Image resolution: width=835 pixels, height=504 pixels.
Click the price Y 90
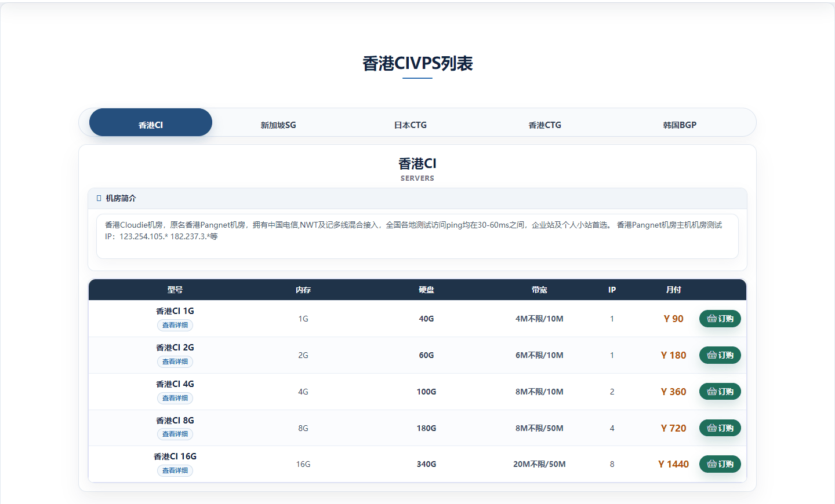pyautogui.click(x=674, y=319)
